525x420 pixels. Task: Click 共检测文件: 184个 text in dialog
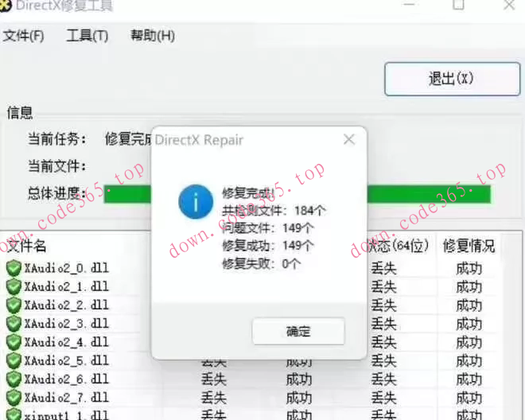(274, 211)
